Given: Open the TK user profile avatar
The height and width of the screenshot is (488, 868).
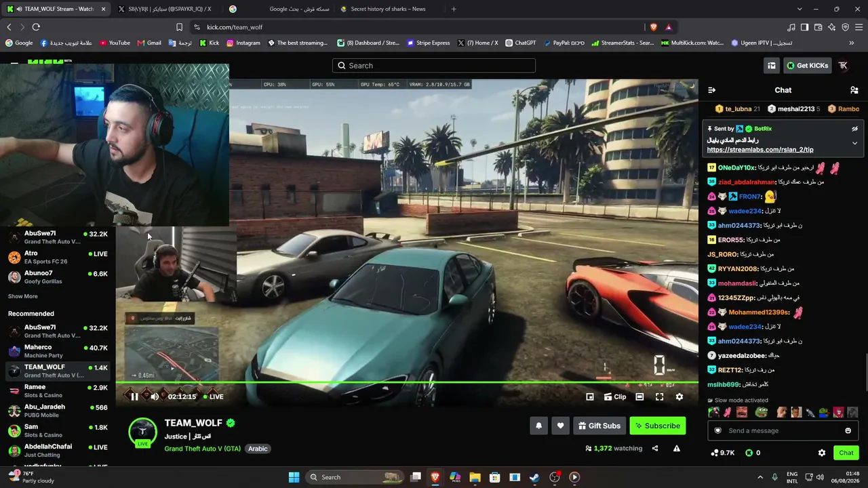Looking at the screenshot, I should click(x=843, y=66).
